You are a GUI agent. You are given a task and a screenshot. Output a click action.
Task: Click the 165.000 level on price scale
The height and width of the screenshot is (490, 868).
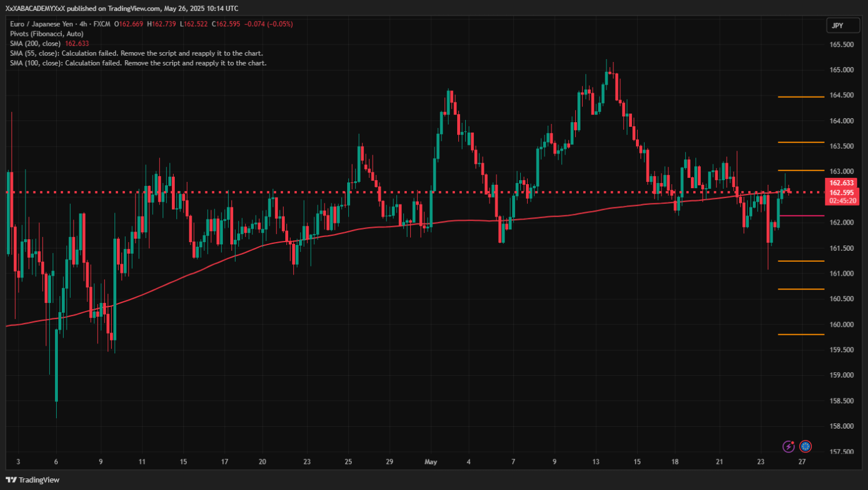click(841, 70)
